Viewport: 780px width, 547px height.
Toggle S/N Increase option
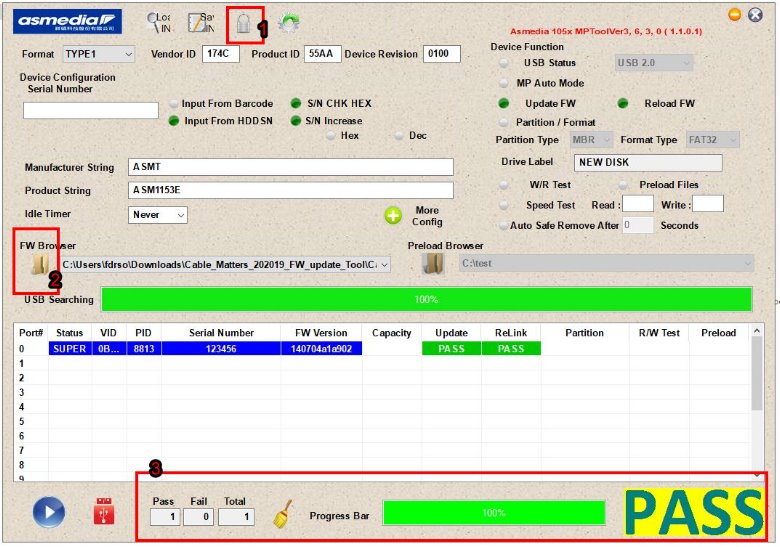[x=295, y=121]
